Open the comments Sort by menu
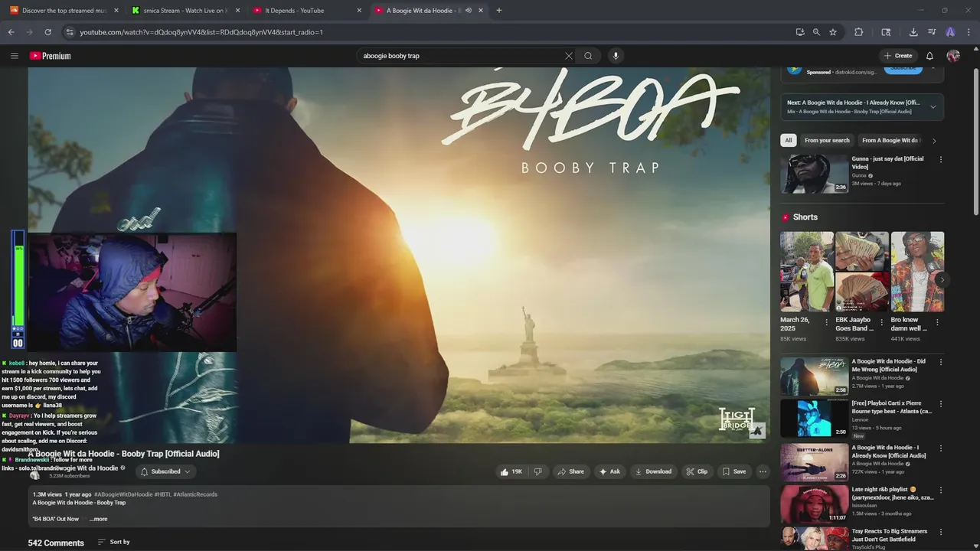Screen dimensions: 980x551 point(113,542)
